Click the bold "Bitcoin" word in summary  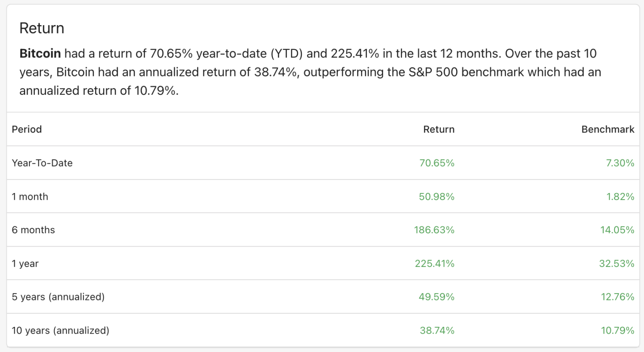click(40, 54)
